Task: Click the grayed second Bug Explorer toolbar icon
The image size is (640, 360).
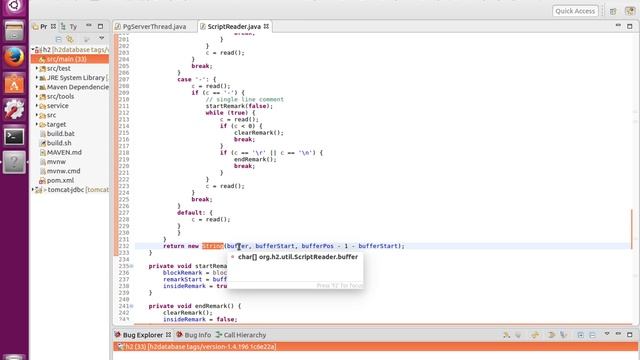Action: (x=518, y=335)
